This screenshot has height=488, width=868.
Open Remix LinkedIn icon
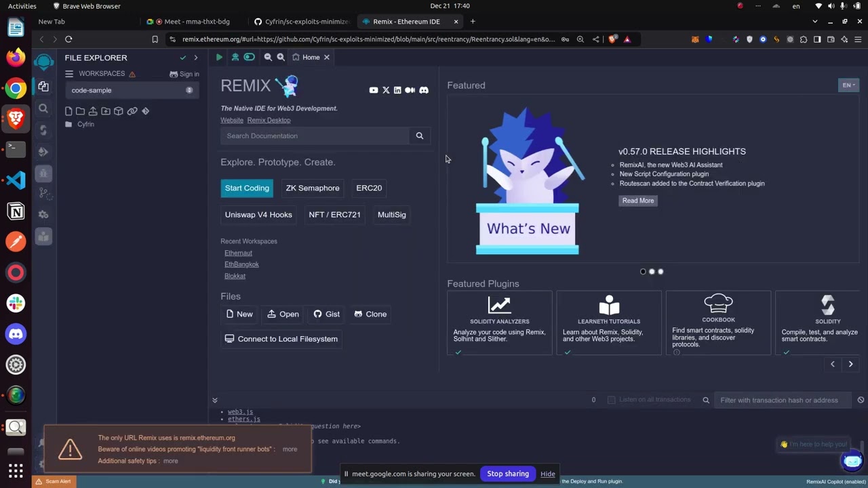(397, 90)
